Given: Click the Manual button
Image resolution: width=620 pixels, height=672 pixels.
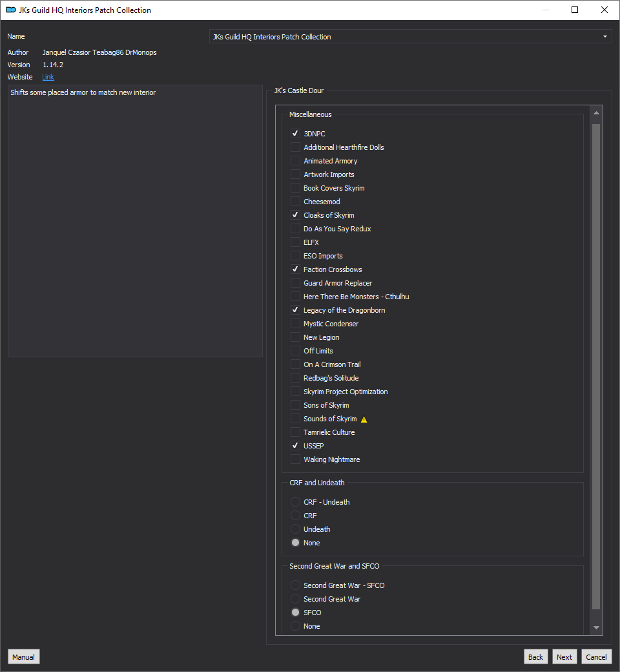Looking at the screenshot, I should point(23,657).
